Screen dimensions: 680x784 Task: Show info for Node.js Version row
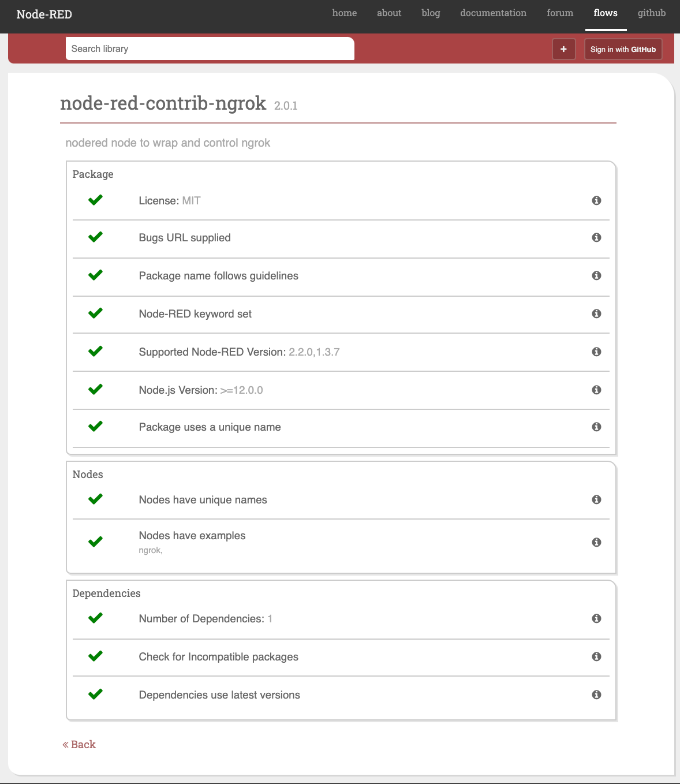pyautogui.click(x=596, y=390)
